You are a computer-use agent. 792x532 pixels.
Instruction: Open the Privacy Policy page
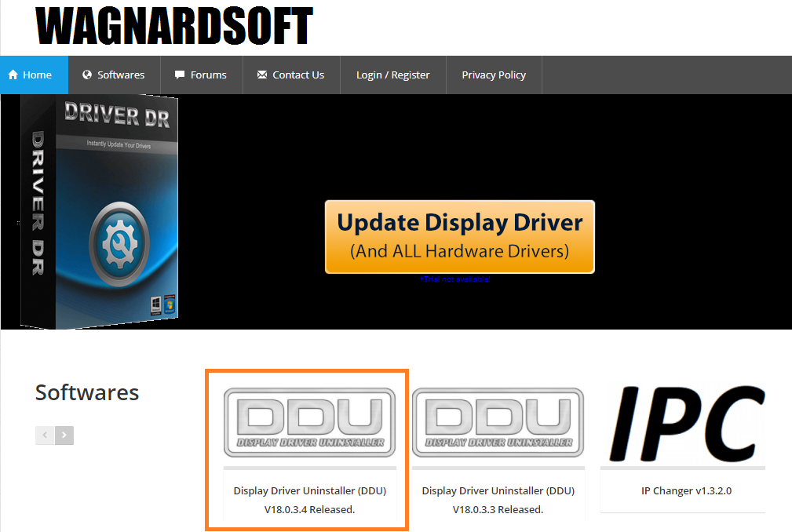(494, 75)
